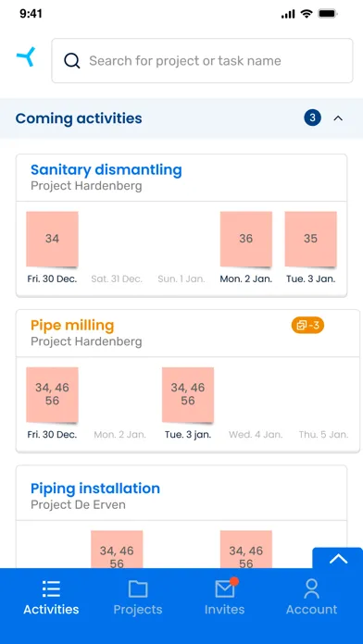Click the orange -3 conflict badge

[x=308, y=326]
